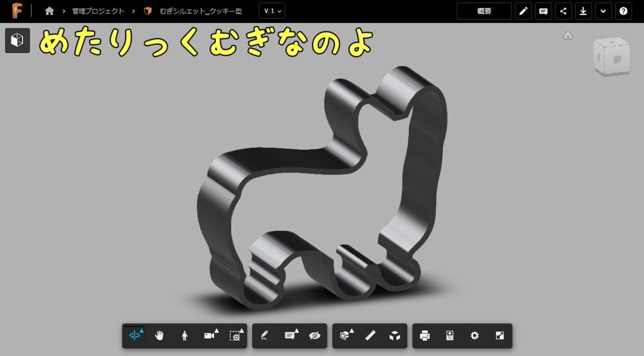
Task: Select the Orbit tool in bottom toolbar
Action: [x=134, y=336]
